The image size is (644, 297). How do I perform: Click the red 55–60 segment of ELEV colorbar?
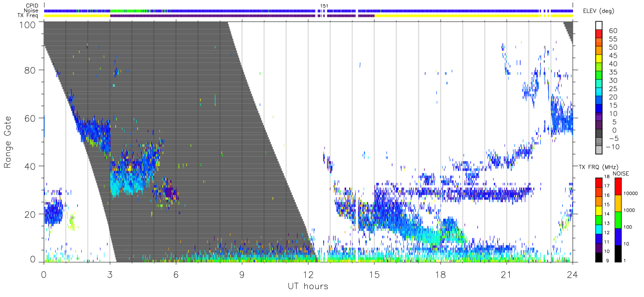pos(599,35)
